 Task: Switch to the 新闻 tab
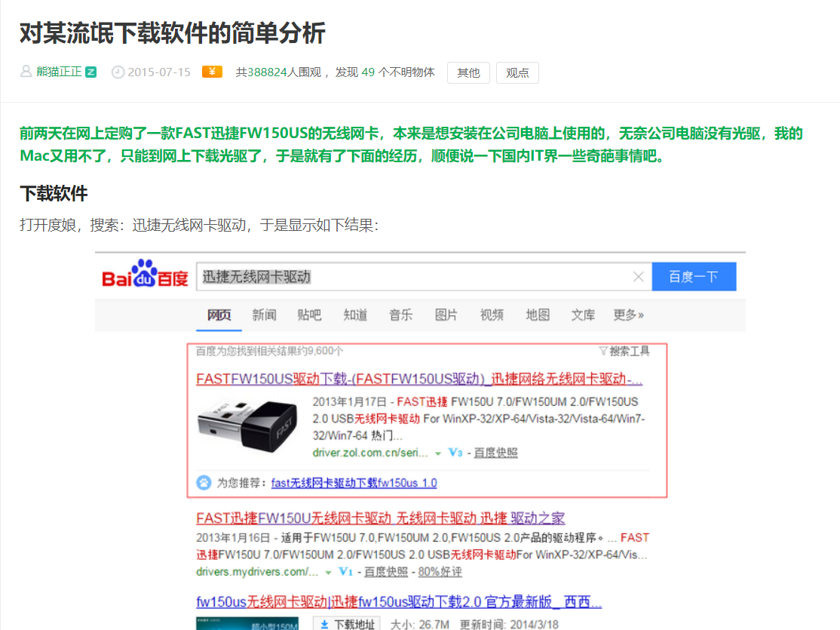(x=264, y=315)
